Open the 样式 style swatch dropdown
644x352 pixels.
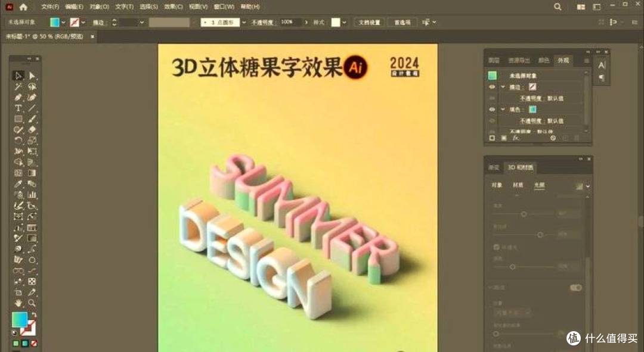tap(344, 22)
